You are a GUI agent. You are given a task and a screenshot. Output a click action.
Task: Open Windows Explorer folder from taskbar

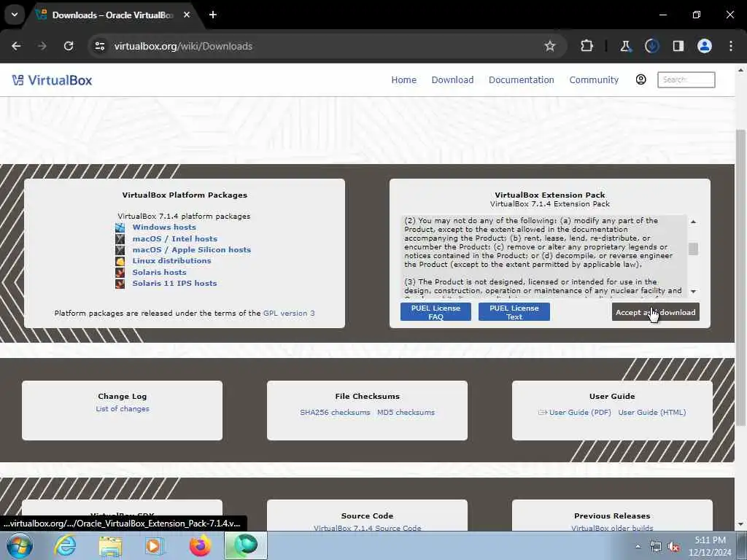(110, 545)
